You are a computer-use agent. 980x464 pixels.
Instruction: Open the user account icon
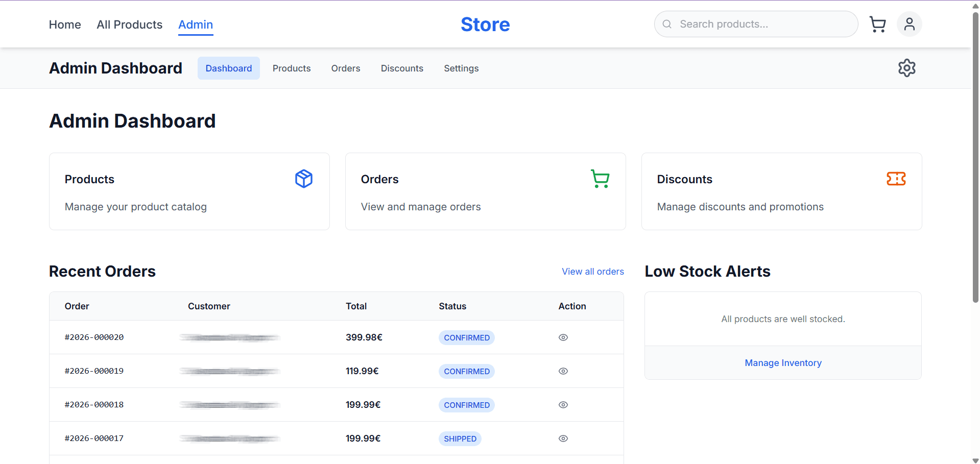pos(909,24)
